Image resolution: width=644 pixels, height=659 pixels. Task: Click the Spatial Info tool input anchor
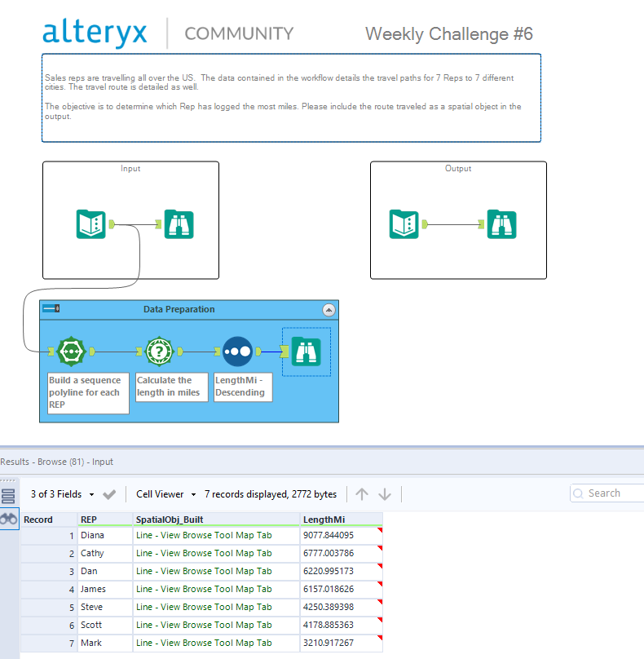(x=139, y=352)
